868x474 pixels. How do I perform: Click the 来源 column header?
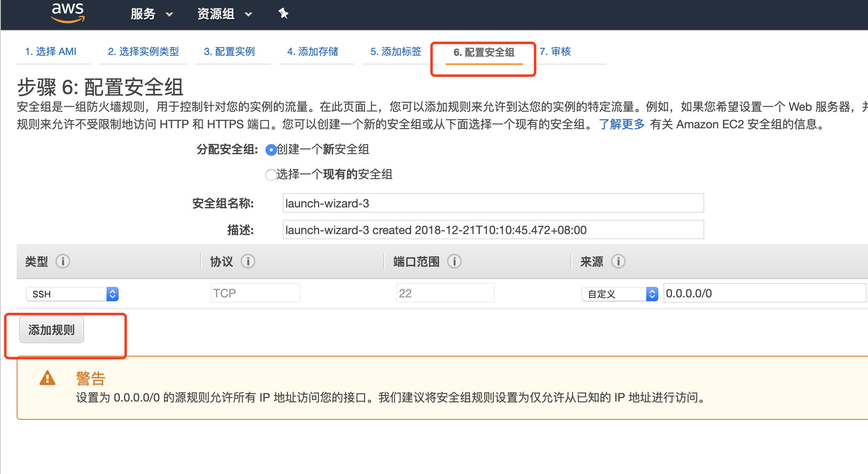tap(592, 262)
